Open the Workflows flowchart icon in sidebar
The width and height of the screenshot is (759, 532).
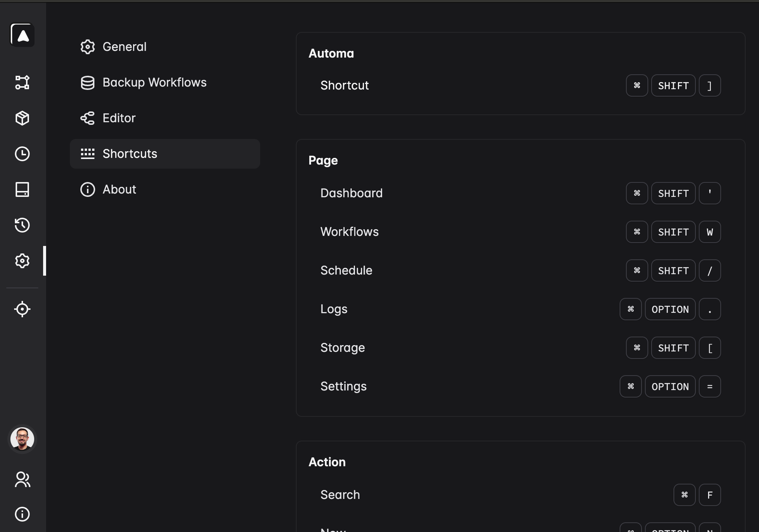pyautogui.click(x=22, y=83)
